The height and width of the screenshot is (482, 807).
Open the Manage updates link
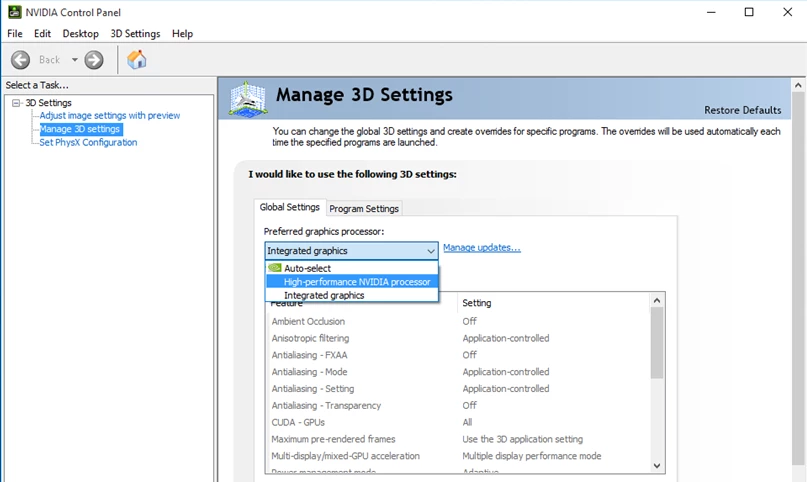pyautogui.click(x=482, y=247)
